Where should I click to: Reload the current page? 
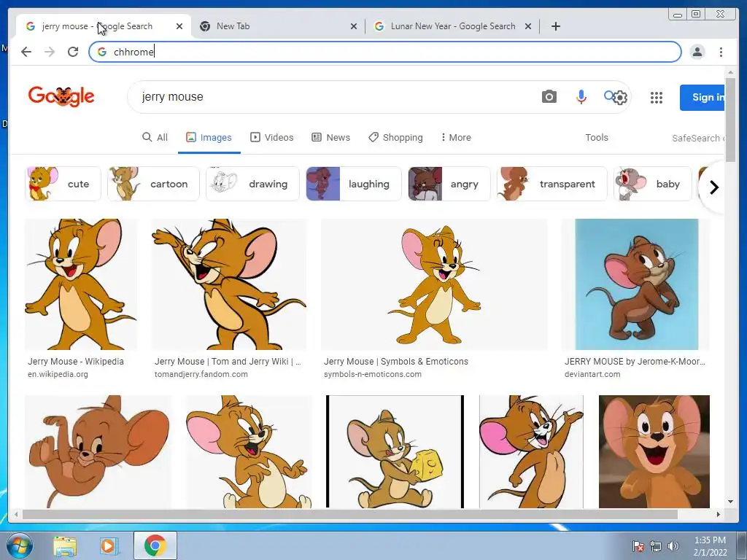(x=73, y=52)
